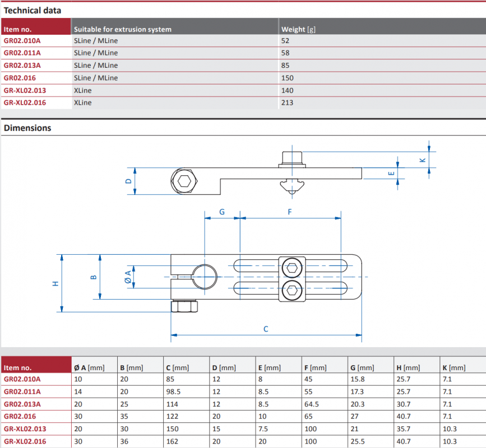
Task: Click the G value "15.8" for GR02.010A
Action: coord(358,379)
